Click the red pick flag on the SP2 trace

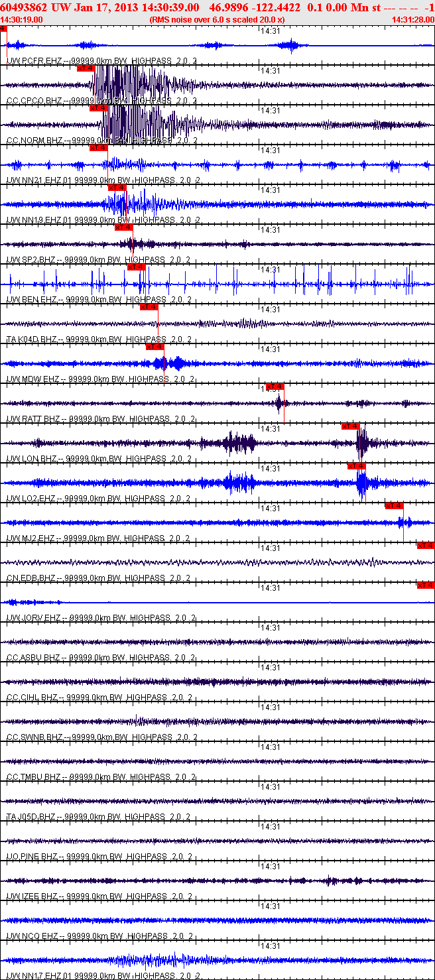tap(123, 227)
